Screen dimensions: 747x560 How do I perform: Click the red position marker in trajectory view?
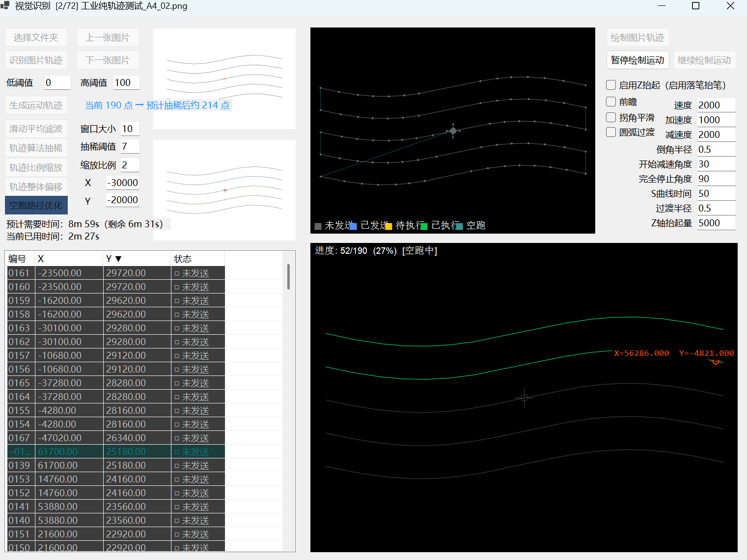click(716, 362)
